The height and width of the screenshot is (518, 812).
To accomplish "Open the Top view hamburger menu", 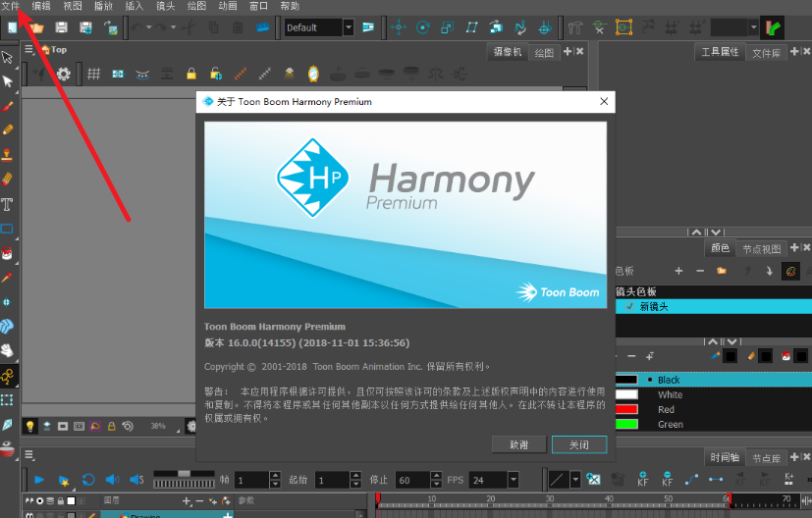I will click(x=28, y=50).
